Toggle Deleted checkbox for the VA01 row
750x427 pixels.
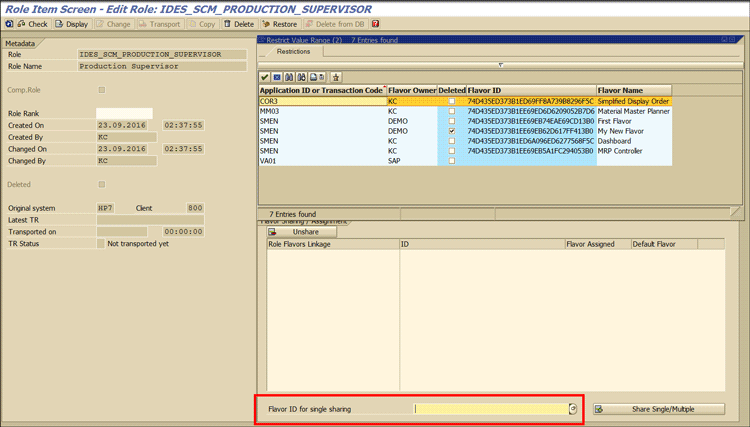452,161
